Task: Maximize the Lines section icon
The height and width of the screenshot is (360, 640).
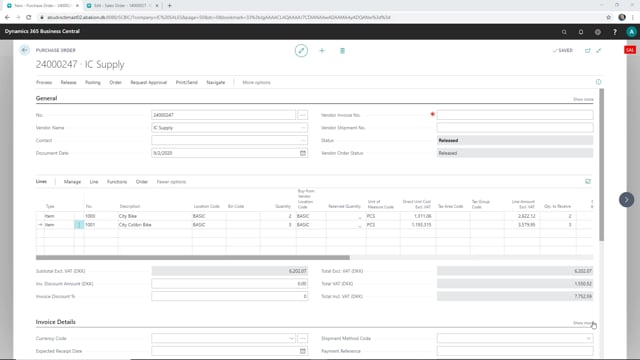Action: pos(588,181)
